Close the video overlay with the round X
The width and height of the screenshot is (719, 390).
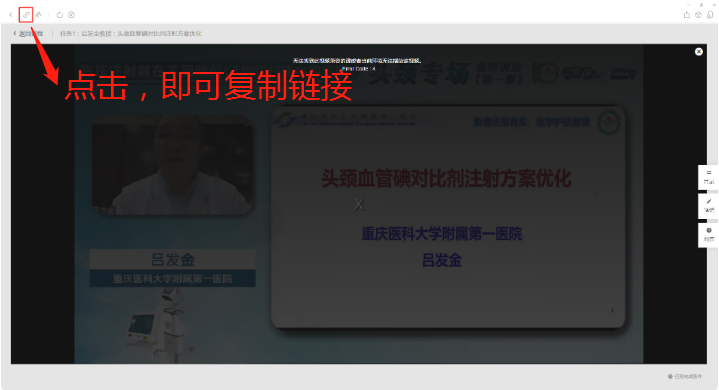coord(699,52)
